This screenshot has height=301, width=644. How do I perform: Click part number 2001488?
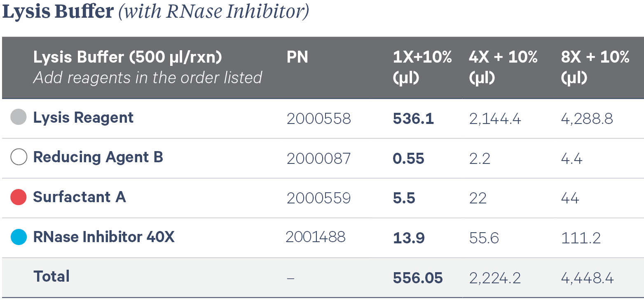coord(316,237)
